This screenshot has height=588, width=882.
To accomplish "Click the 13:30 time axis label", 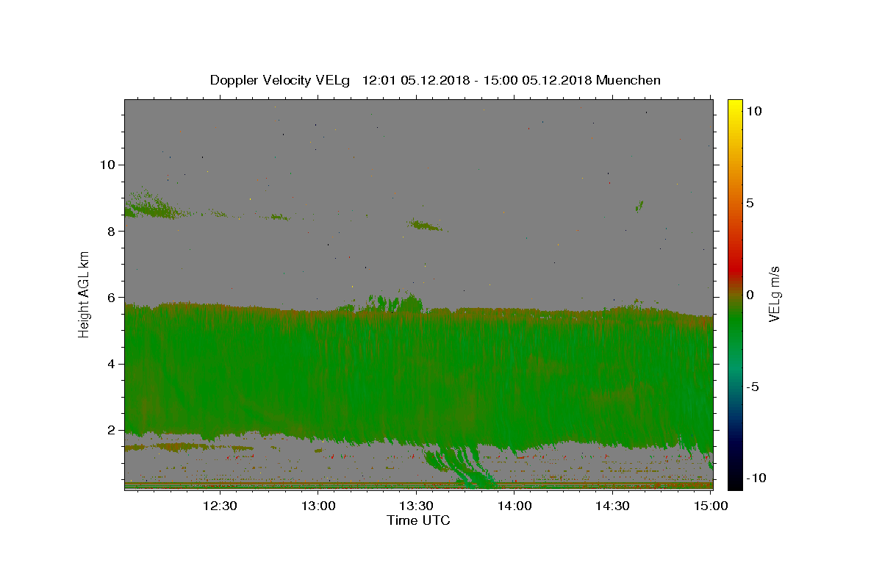I will (x=417, y=506).
